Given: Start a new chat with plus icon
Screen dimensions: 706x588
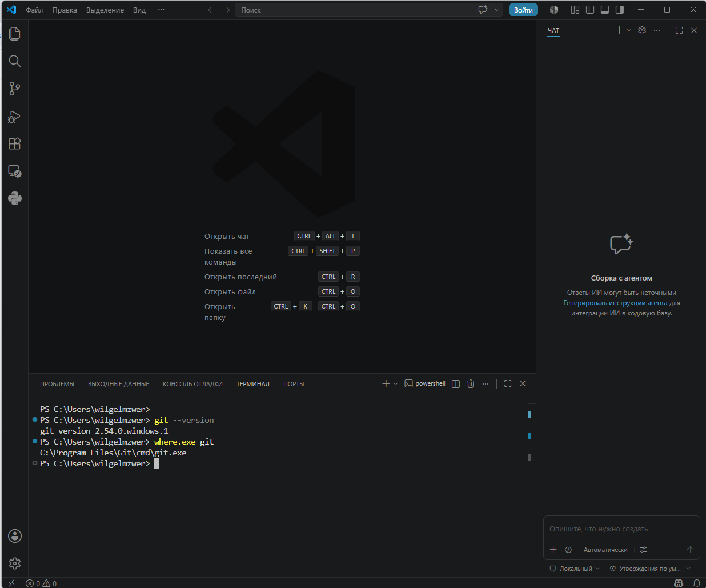Looking at the screenshot, I should pyautogui.click(x=619, y=30).
